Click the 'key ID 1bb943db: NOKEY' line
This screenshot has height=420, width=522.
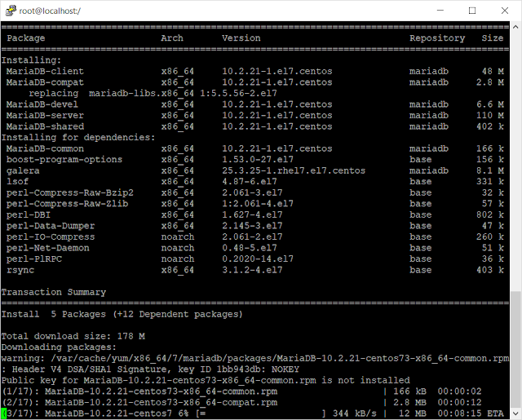click(150, 369)
